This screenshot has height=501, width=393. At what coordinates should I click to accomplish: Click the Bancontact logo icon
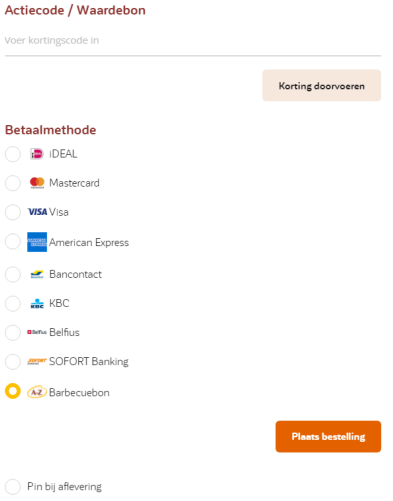click(x=37, y=274)
